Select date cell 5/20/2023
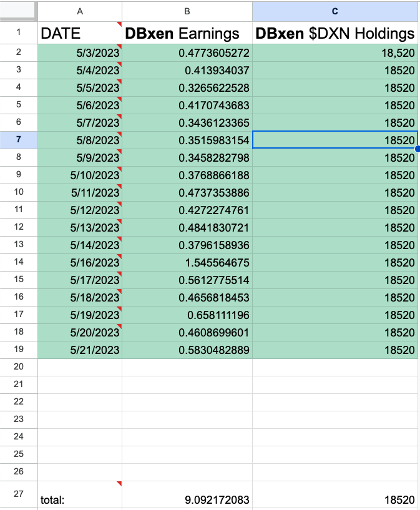 pos(80,333)
